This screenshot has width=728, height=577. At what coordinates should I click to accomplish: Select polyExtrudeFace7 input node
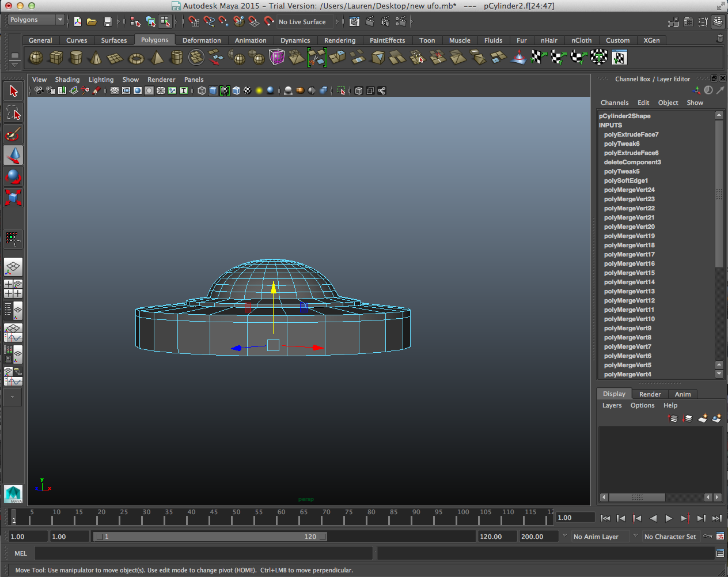coord(631,134)
